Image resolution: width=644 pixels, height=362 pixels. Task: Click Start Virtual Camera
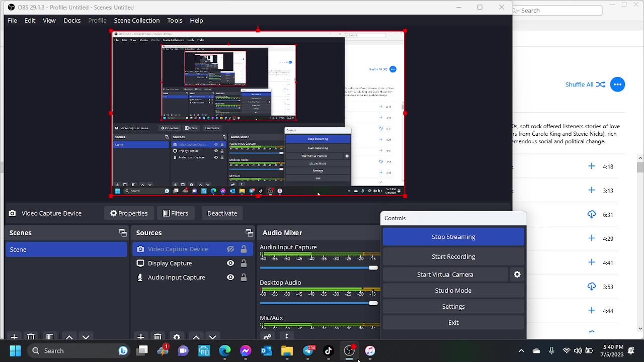(445, 275)
